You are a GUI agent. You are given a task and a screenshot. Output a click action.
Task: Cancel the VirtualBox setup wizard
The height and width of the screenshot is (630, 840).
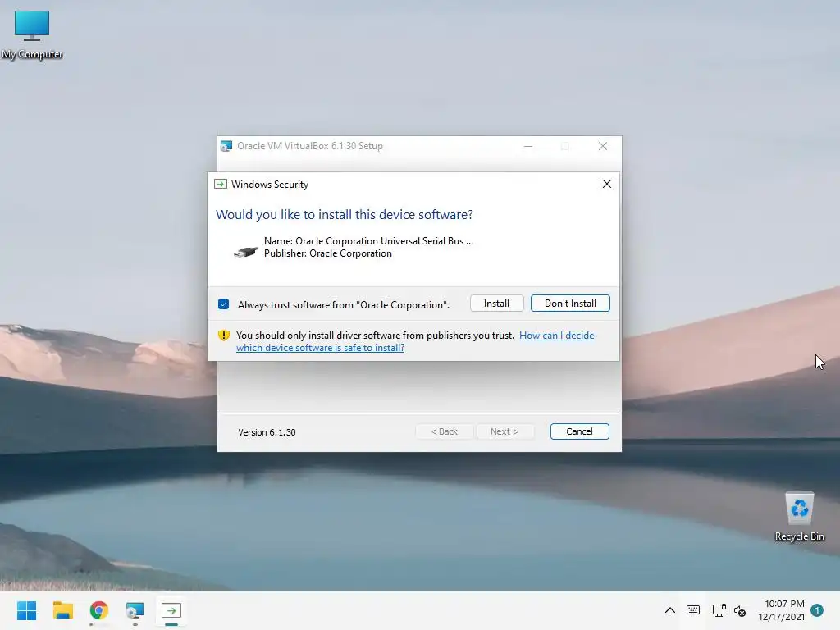click(x=579, y=431)
